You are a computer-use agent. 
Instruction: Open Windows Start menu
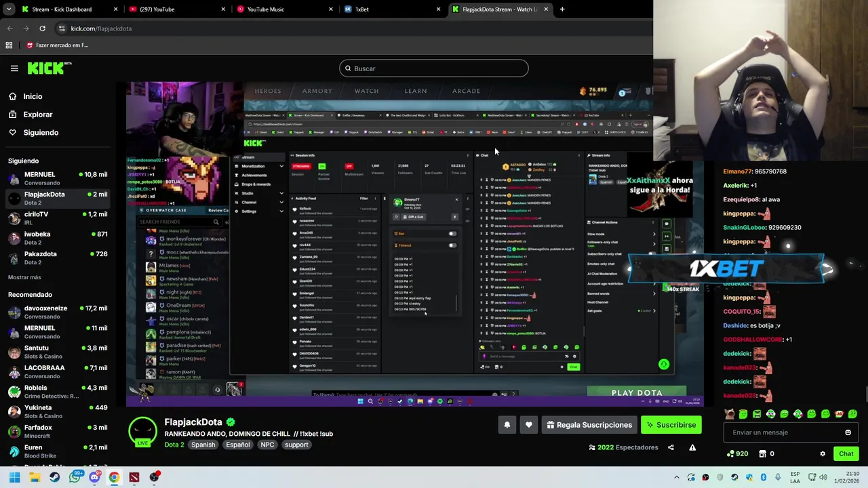click(14, 477)
